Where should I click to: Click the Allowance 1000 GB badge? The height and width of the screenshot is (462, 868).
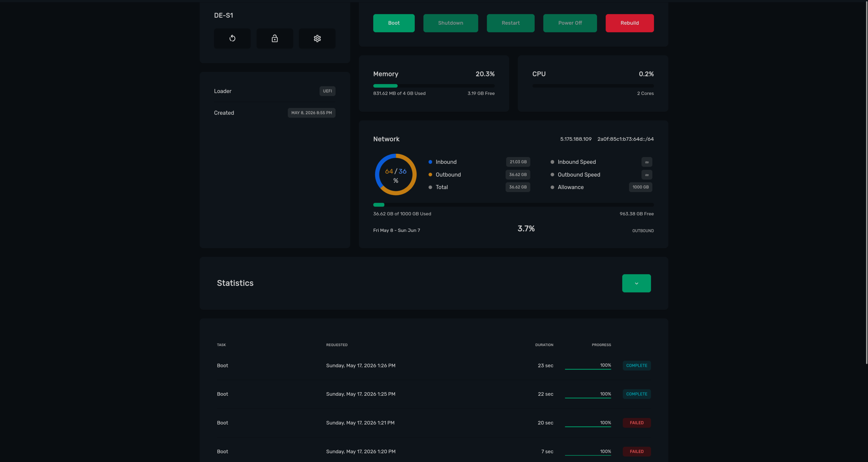(x=641, y=187)
